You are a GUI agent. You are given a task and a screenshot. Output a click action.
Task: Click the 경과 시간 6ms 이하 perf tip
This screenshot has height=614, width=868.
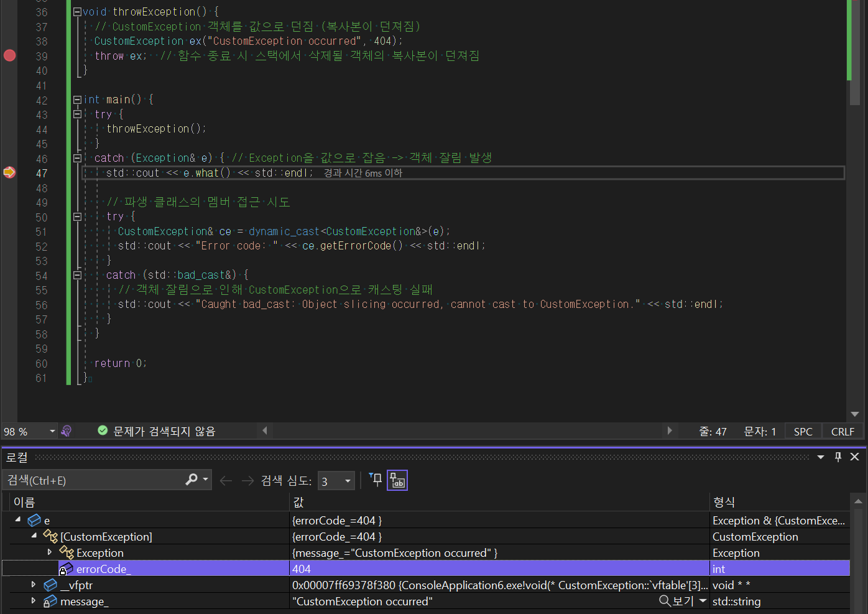point(363,173)
